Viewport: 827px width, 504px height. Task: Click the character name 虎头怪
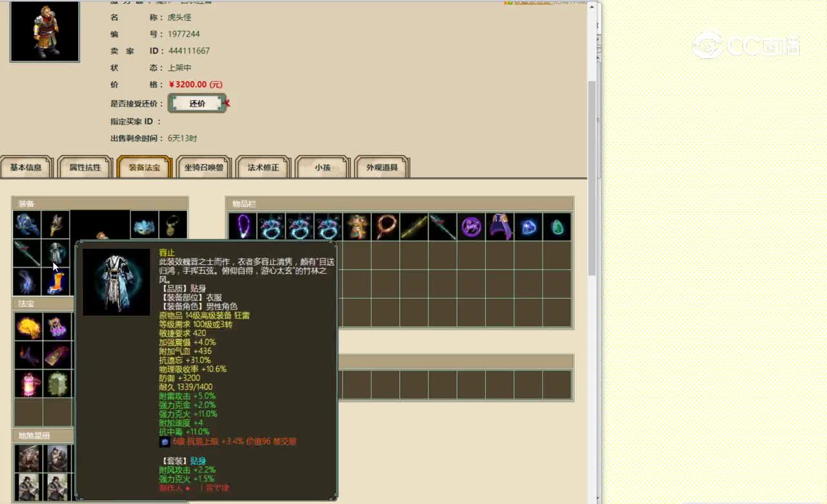pos(180,17)
